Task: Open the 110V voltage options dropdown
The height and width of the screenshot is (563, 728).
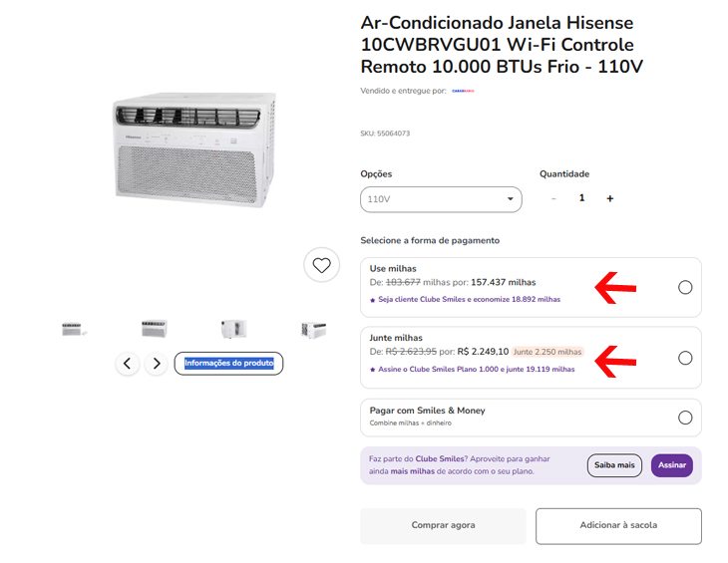Action: (441, 199)
